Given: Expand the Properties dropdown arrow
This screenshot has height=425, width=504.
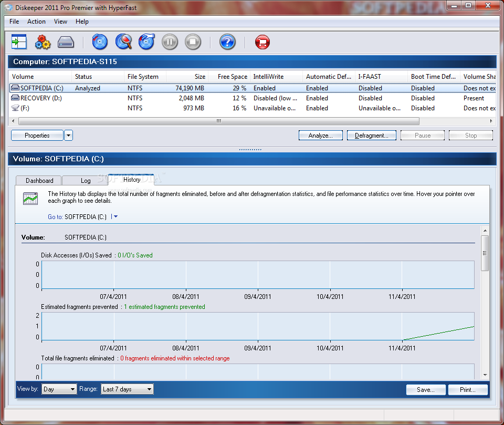Looking at the screenshot, I should 68,136.
